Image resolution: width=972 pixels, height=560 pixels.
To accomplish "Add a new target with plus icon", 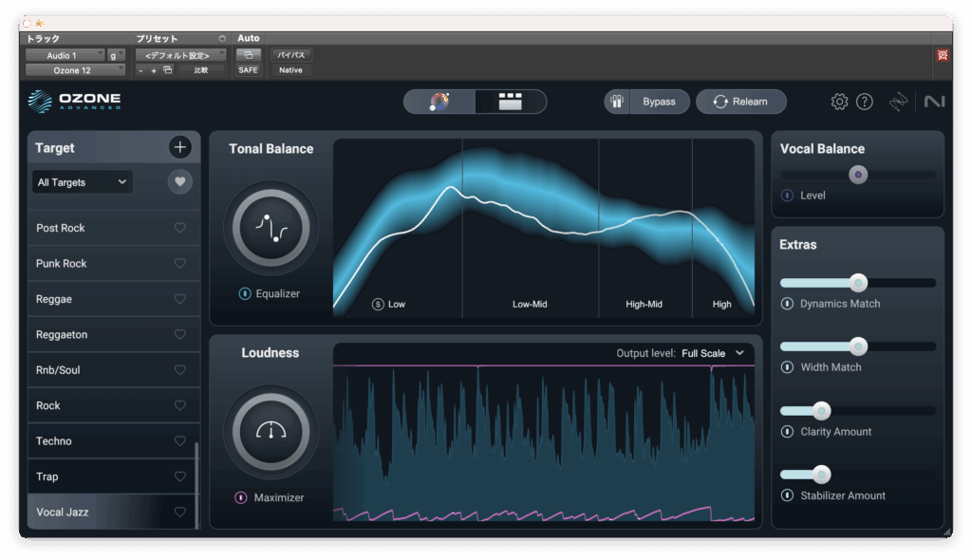I will tap(180, 147).
